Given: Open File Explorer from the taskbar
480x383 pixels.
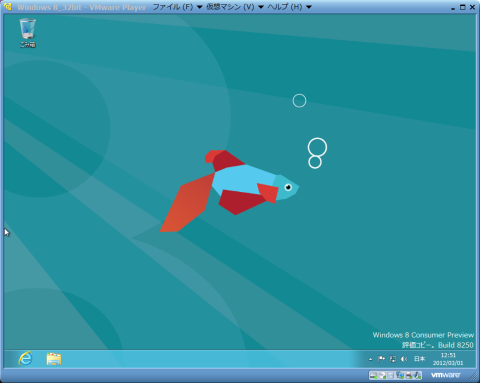Looking at the screenshot, I should tap(54, 359).
